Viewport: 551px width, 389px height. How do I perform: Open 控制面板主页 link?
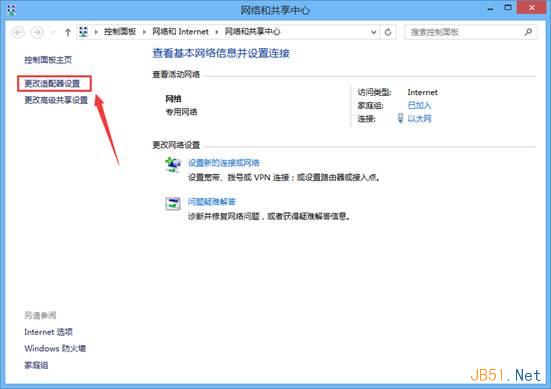[48, 60]
